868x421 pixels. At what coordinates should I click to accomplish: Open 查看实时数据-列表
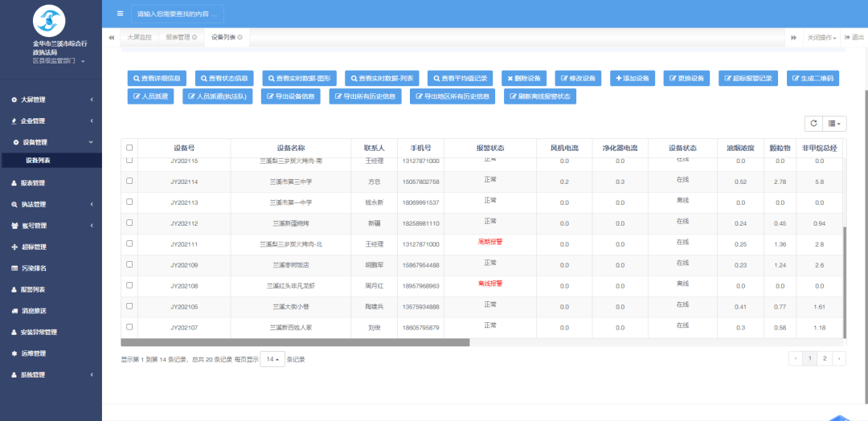382,78
